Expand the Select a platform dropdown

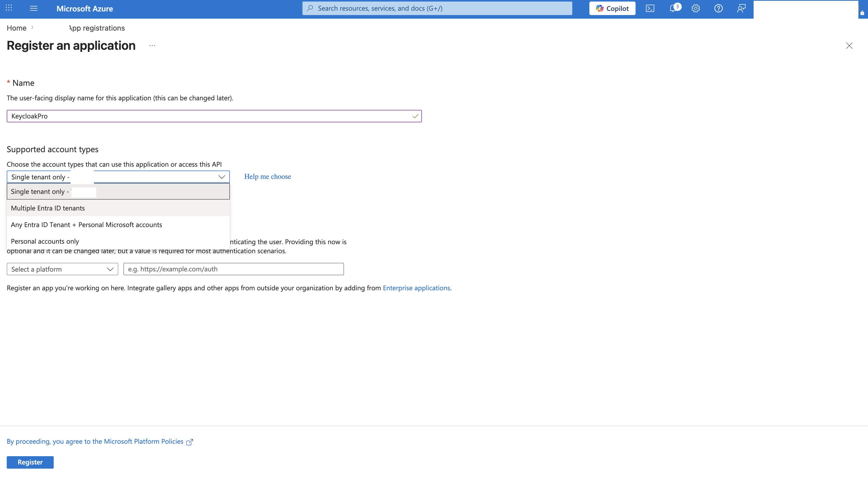pos(62,269)
